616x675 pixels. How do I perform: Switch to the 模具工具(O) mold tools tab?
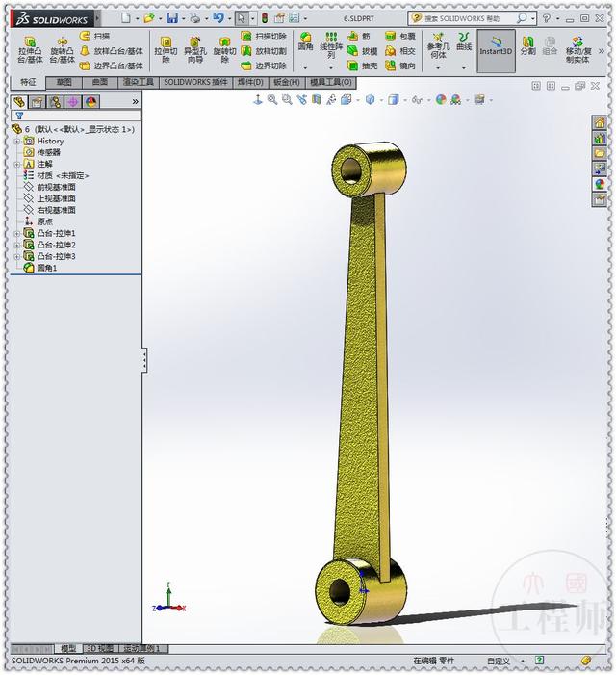pyautogui.click(x=331, y=82)
